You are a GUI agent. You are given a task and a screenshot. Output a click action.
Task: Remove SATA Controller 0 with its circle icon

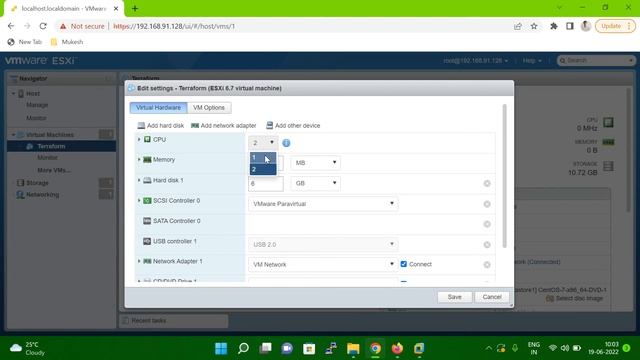487,224
